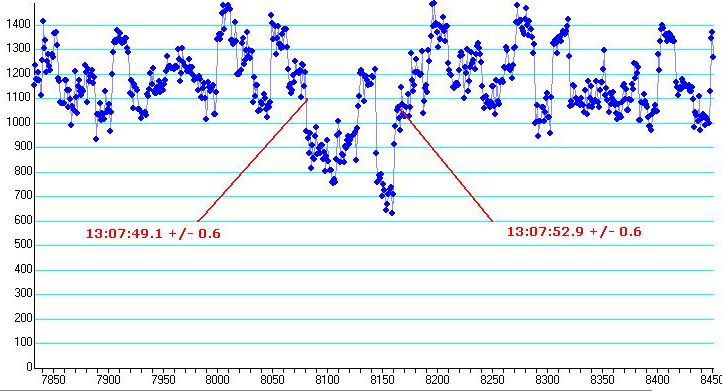Screen dimensions: 722x391
Task: Select the 8250 x-axis tick label
Action: [x=493, y=380]
